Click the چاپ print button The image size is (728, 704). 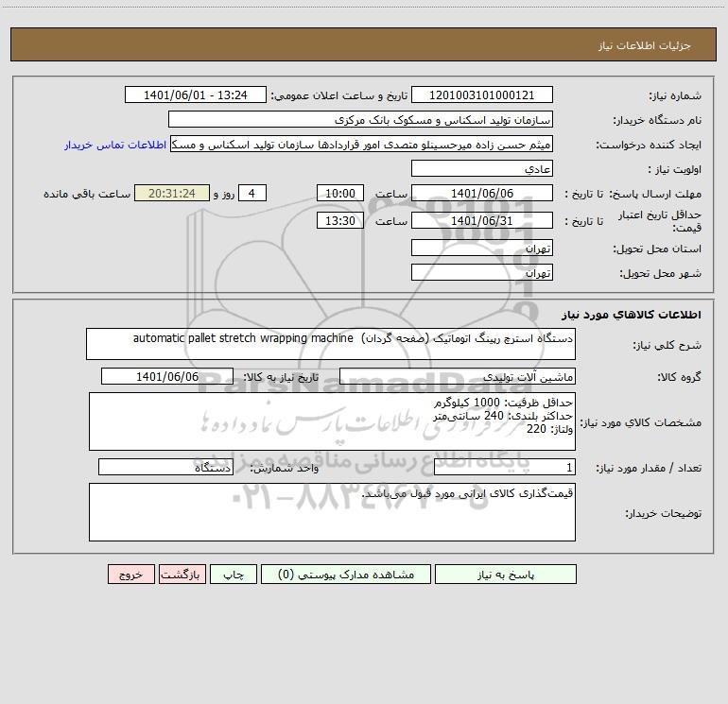(234, 575)
